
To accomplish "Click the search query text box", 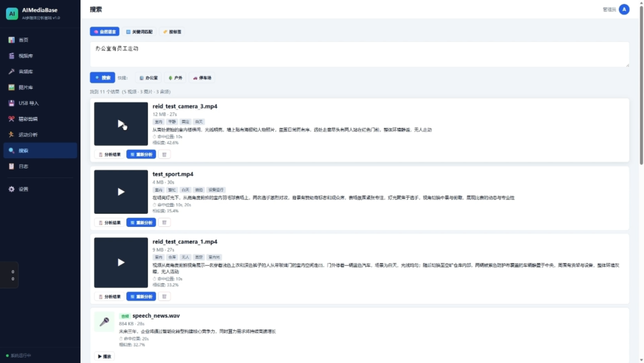I will 360,54.
